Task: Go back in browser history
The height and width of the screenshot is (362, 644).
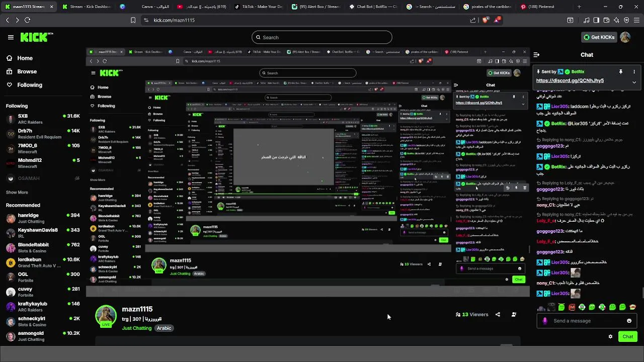Action: [x=7, y=20]
